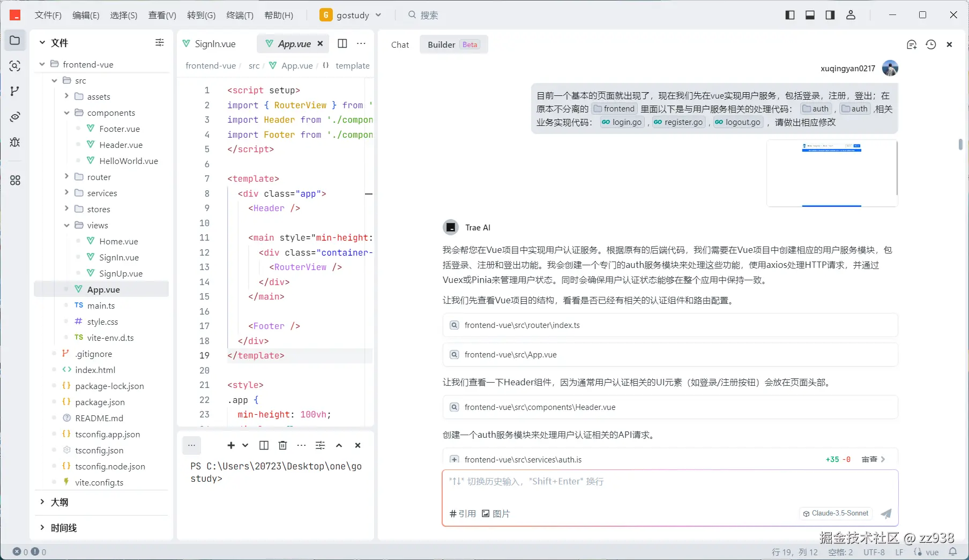The image size is (969, 560).
Task: Click the #引用 reference button
Action: click(x=463, y=513)
